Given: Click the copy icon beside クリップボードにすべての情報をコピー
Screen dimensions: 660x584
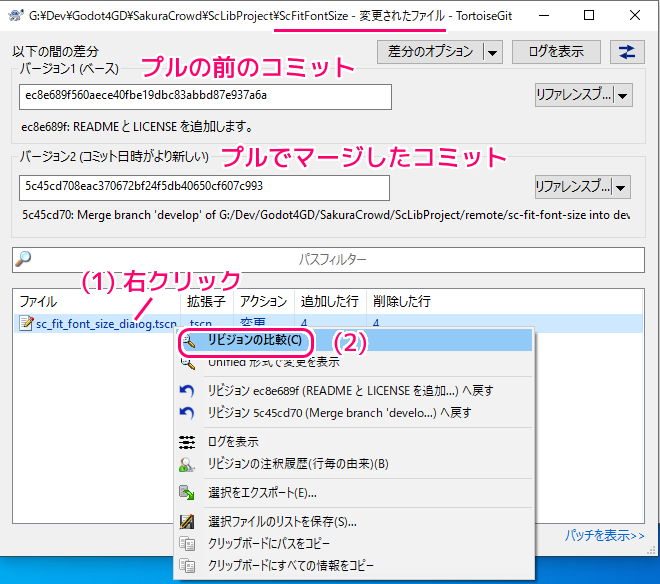Looking at the screenshot, I should [x=187, y=565].
